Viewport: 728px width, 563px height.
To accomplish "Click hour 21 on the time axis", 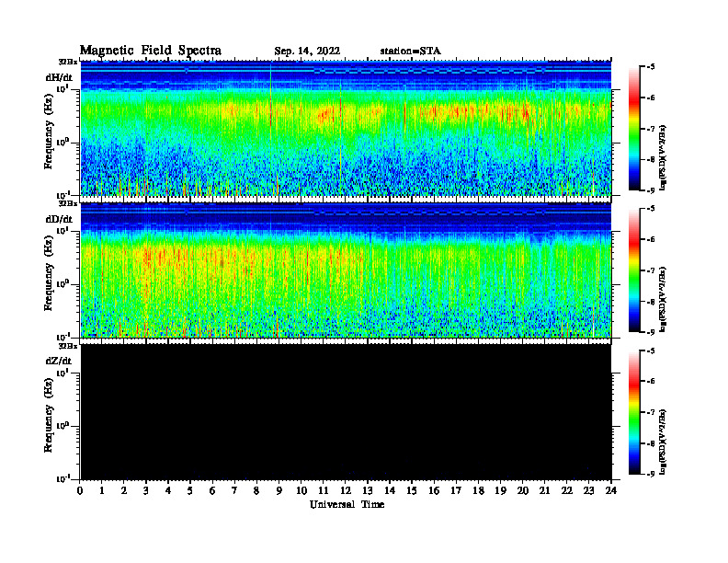I will [x=544, y=491].
